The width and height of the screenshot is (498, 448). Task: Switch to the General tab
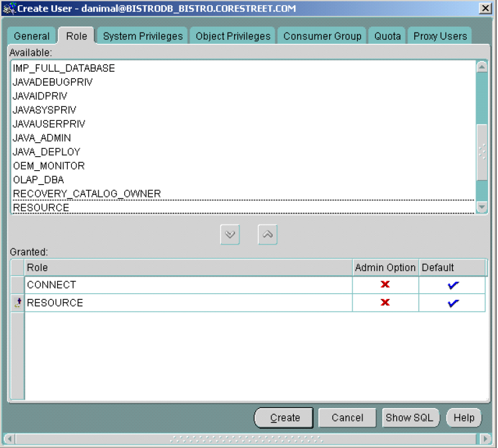click(x=32, y=36)
